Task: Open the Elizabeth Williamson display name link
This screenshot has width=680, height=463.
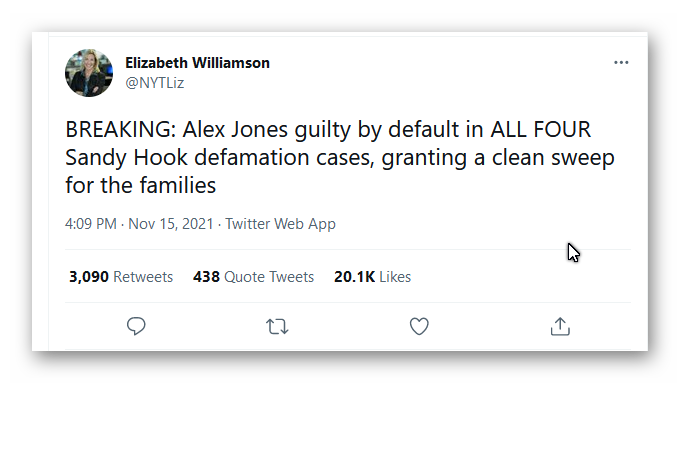Action: [197, 63]
